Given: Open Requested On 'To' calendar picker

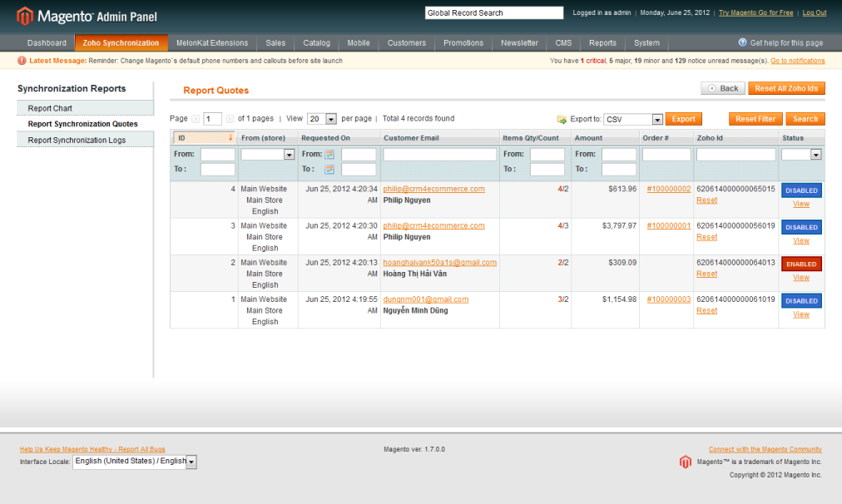Looking at the screenshot, I should coord(329,170).
